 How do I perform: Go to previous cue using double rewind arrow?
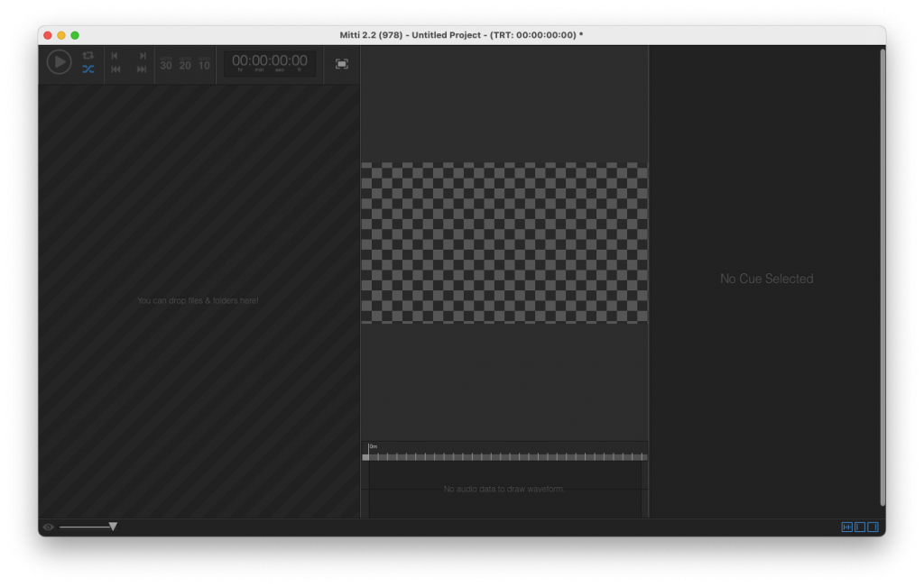(115, 69)
